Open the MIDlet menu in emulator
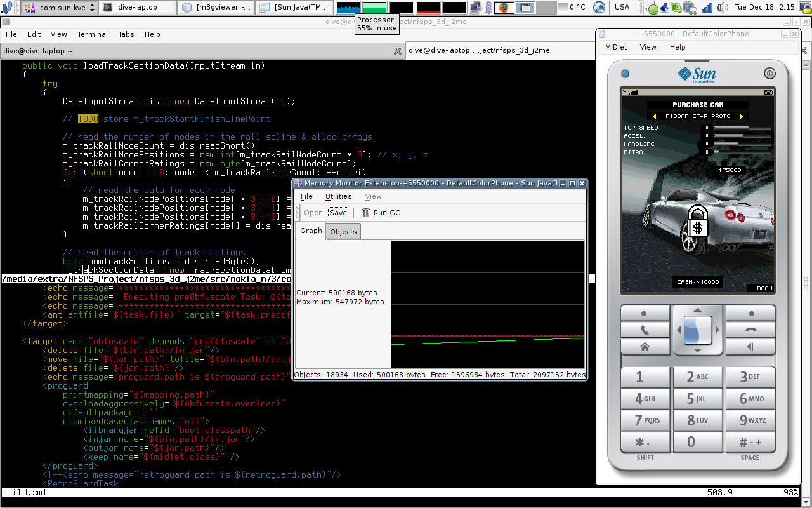 click(615, 47)
